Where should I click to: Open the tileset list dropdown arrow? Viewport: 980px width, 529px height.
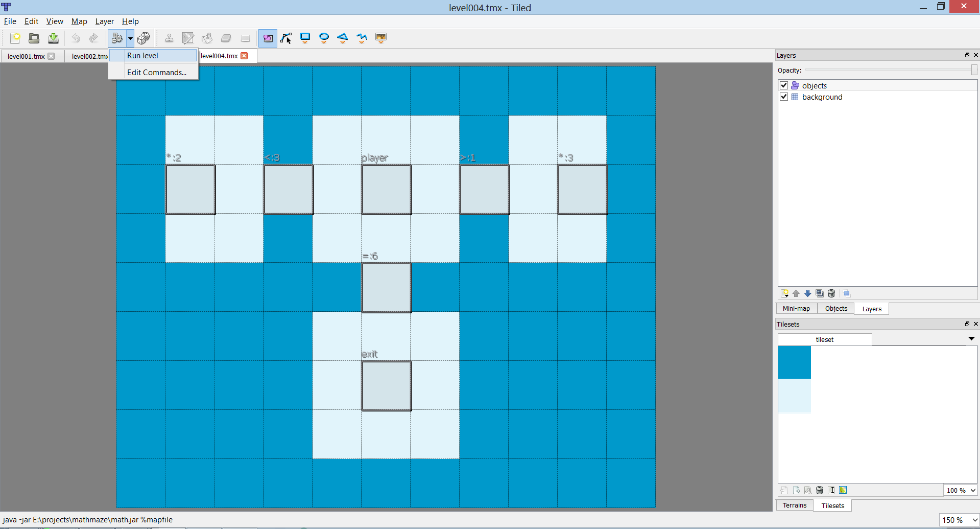click(x=971, y=339)
